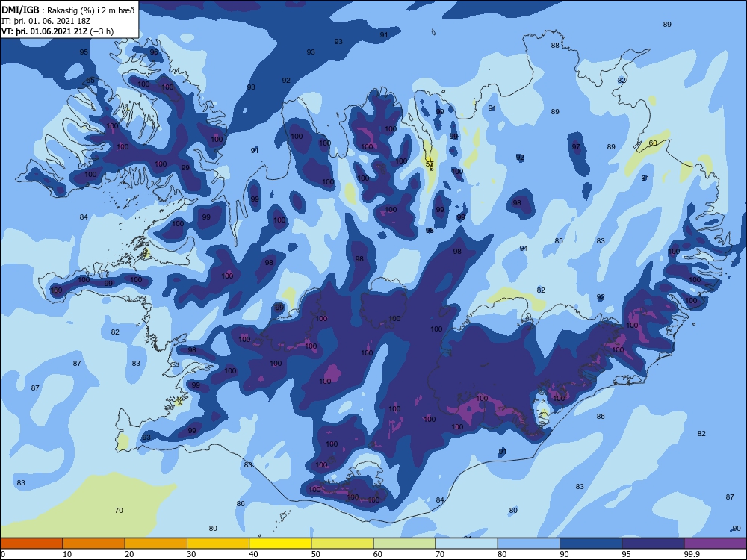747x560 pixels.
Task: Pick the pale yellow 50–60 legend swatch
Action: click(343, 544)
